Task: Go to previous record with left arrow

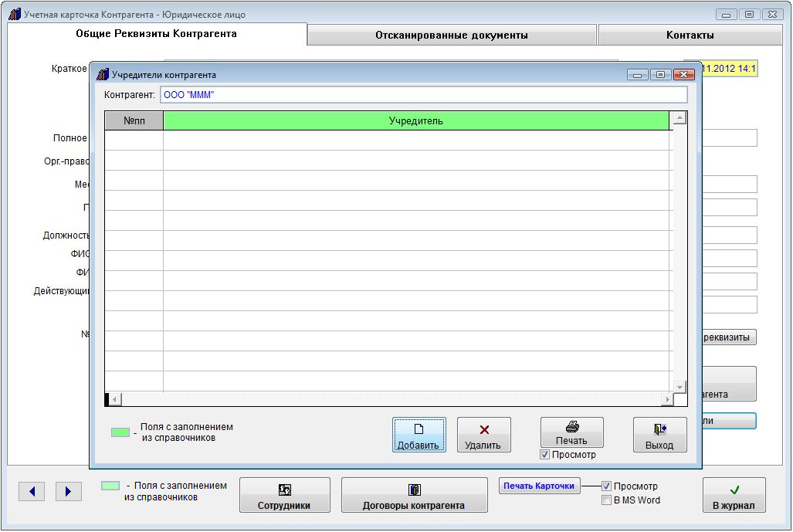Action: (32, 491)
